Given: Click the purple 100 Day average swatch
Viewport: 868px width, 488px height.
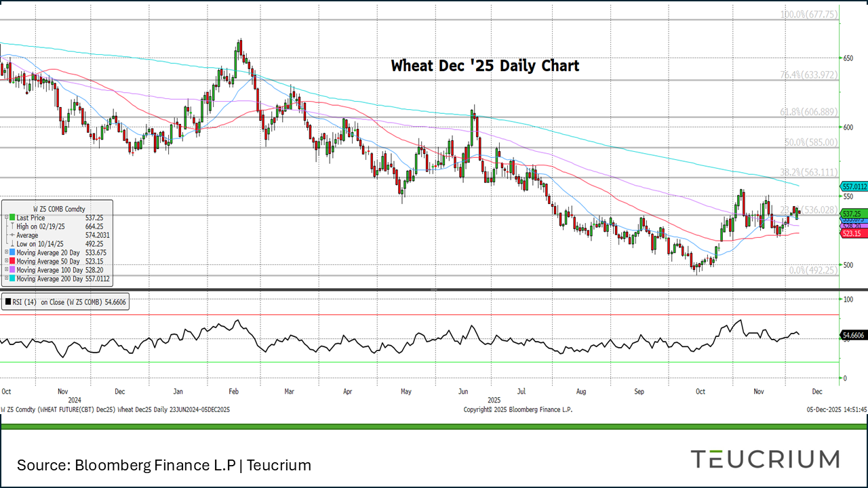Looking at the screenshot, I should coord(12,270).
